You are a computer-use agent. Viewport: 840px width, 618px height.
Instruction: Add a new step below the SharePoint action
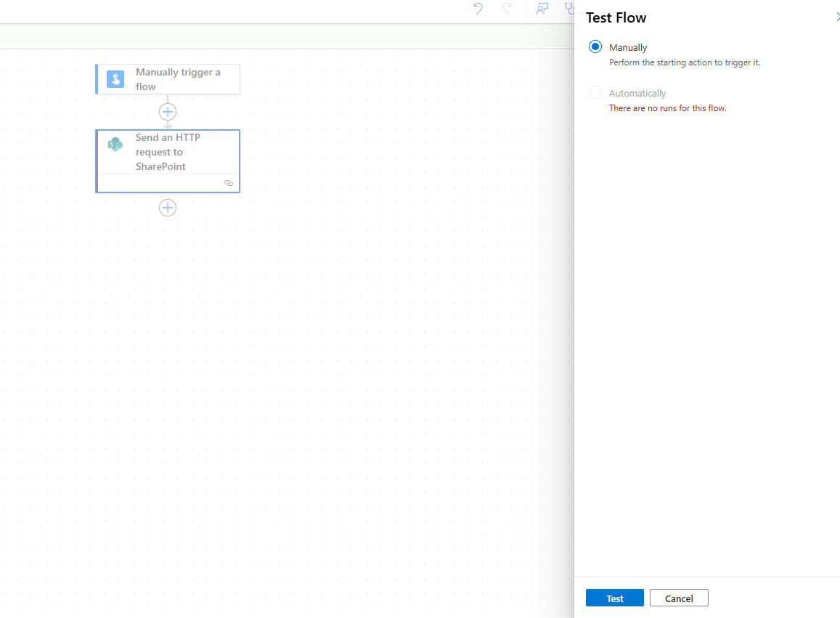[x=168, y=208]
